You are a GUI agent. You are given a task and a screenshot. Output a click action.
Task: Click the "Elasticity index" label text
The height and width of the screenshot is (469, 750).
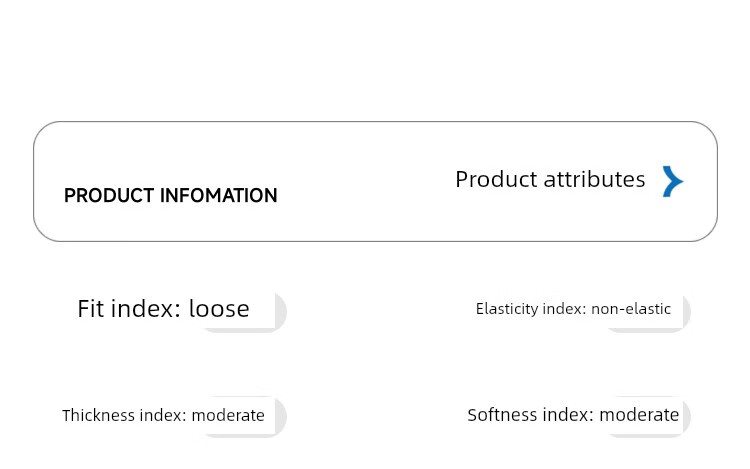tap(530, 309)
